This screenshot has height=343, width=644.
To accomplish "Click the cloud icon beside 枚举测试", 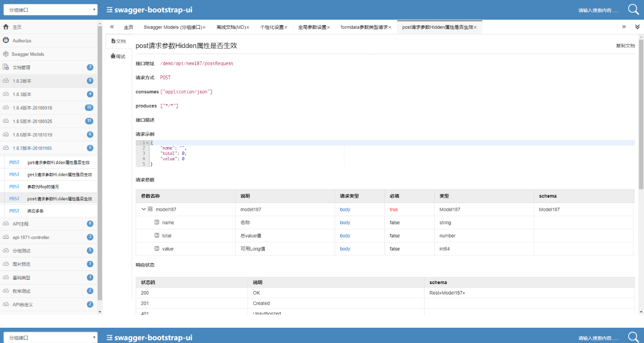I will (6, 291).
